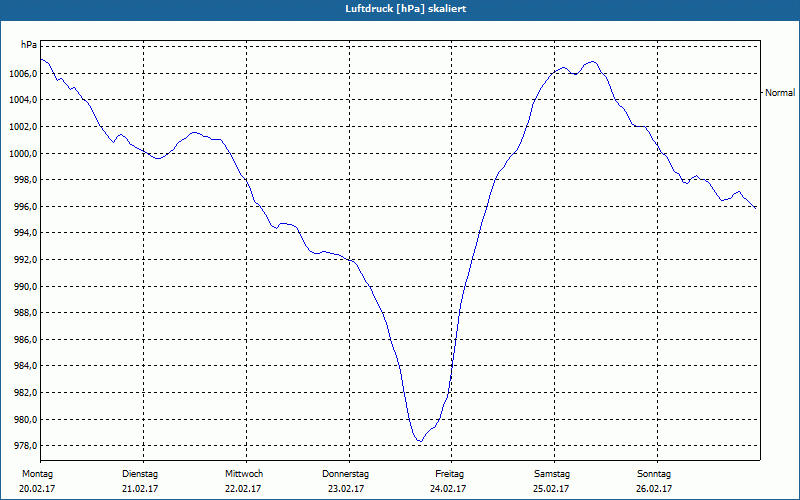Click the 988,0 y-axis value
Screen dimensions: 800x500
pyautogui.click(x=25, y=313)
